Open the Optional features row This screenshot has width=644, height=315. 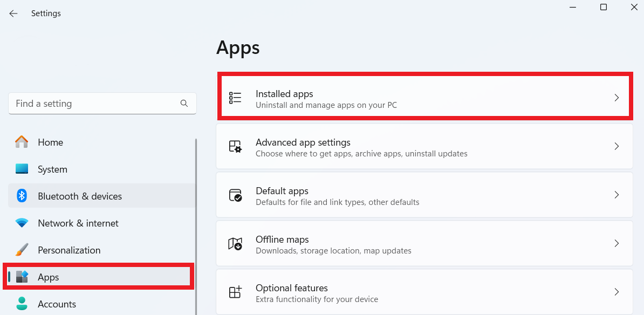(424, 292)
